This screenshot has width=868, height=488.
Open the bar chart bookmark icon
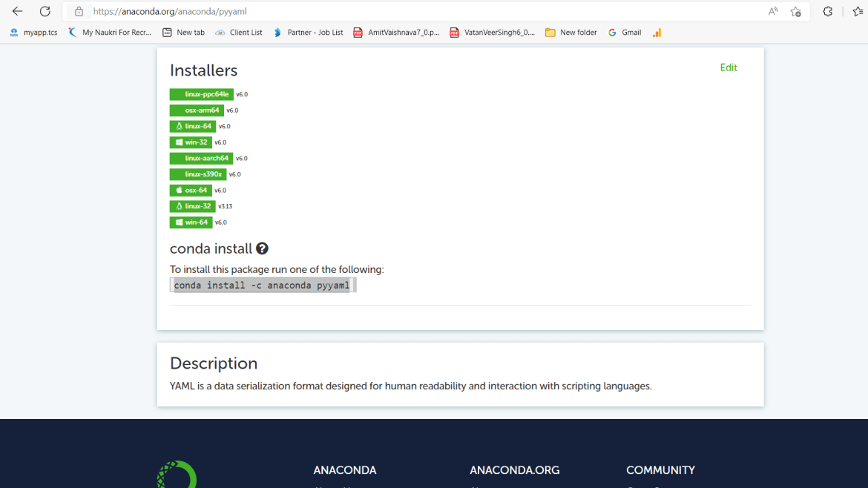657,33
